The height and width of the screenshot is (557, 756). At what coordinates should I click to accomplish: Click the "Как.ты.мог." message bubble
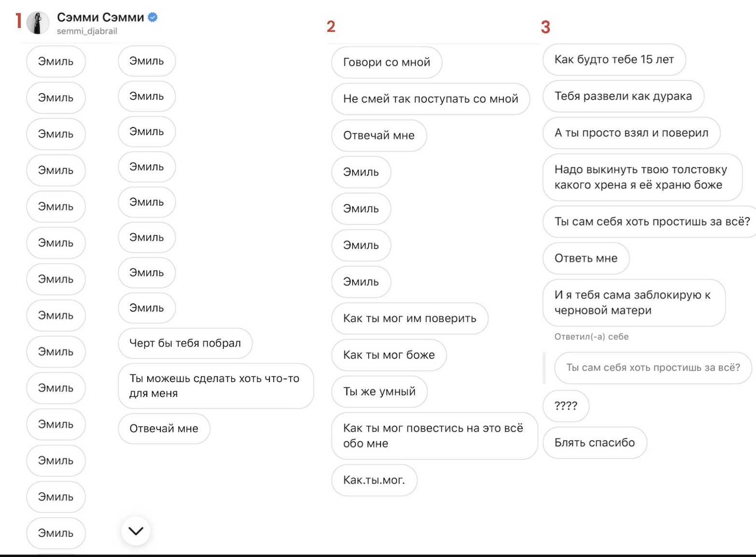pyautogui.click(x=374, y=480)
